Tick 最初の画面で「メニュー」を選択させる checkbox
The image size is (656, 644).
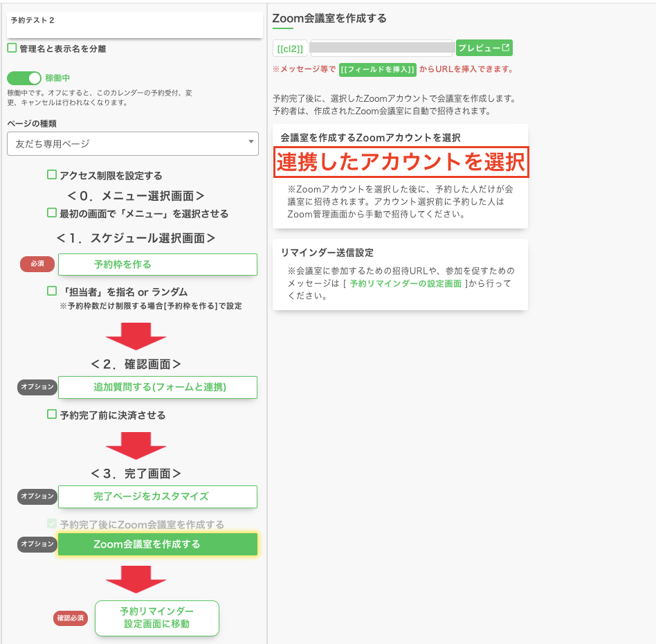pos(52,213)
